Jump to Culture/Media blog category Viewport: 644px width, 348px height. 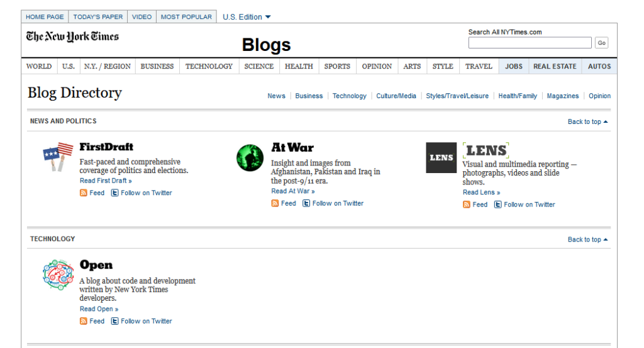[396, 96]
